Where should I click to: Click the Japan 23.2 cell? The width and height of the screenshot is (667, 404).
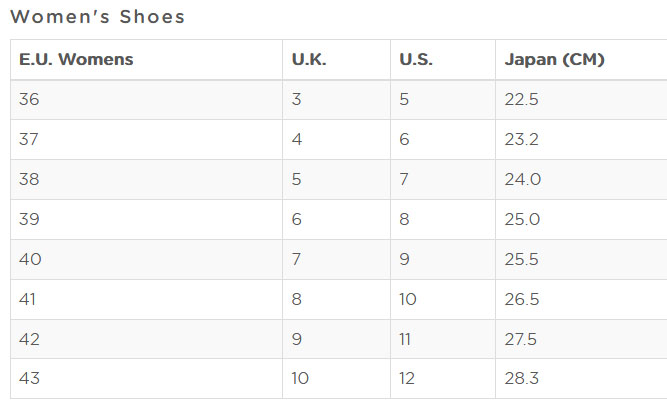[522, 140]
